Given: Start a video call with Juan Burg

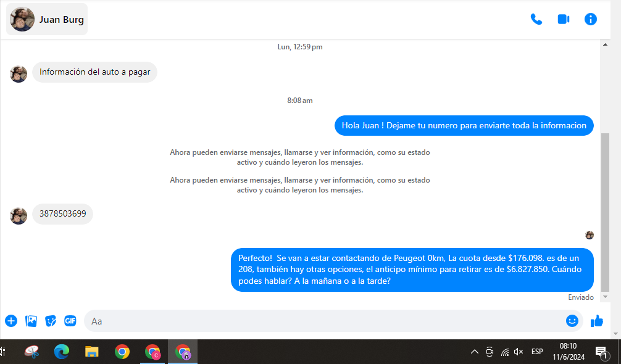Looking at the screenshot, I should pos(563,19).
